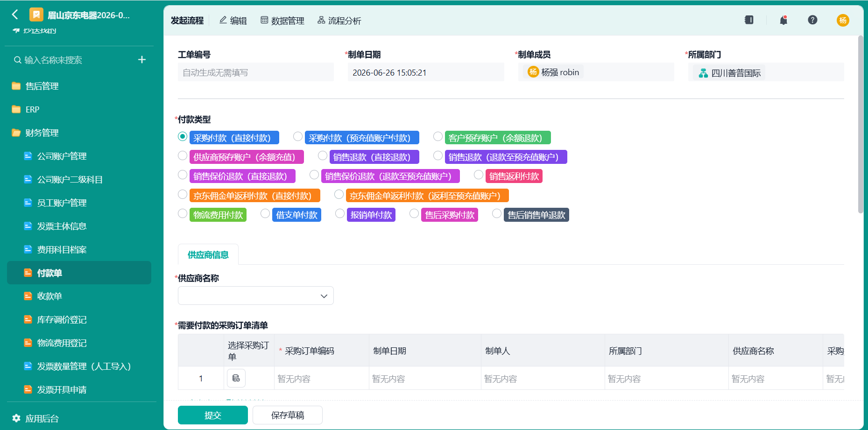Open 流程分析 tab
This screenshot has width=868, height=430.
click(x=339, y=21)
